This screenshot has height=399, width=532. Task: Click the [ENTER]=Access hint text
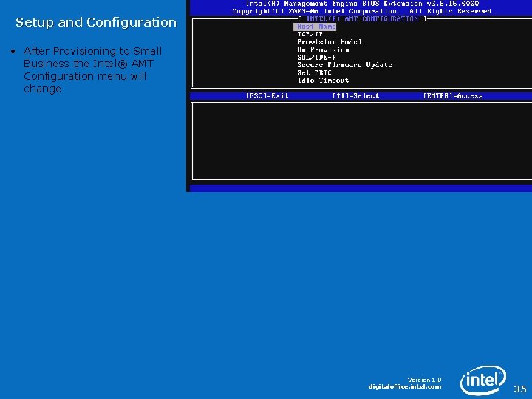click(453, 96)
